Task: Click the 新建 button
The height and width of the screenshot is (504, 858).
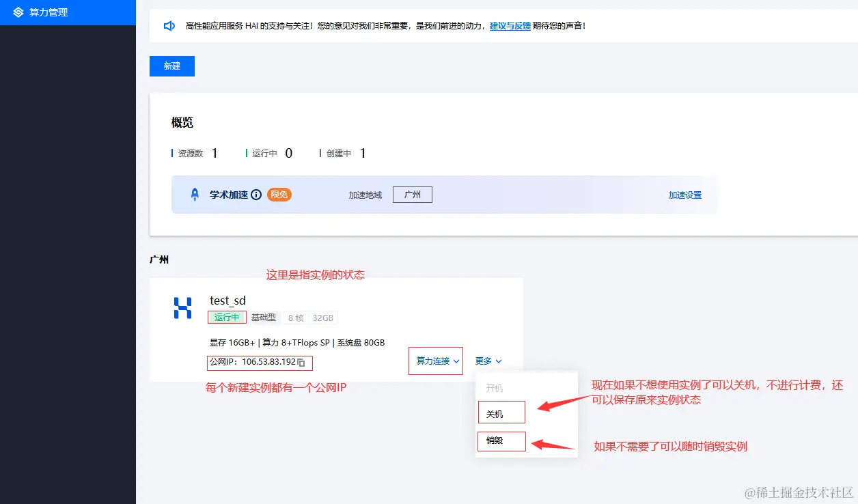Action: point(171,66)
